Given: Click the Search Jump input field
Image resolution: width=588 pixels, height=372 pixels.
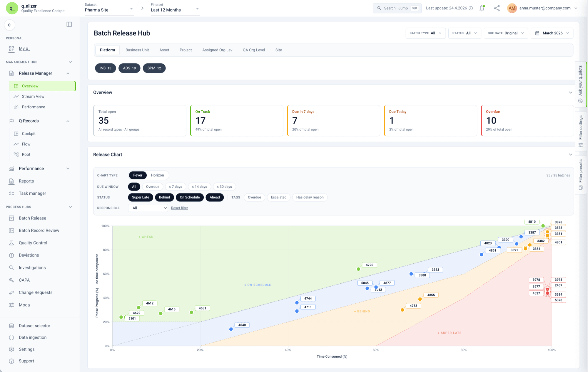Looking at the screenshot, I should (x=397, y=8).
